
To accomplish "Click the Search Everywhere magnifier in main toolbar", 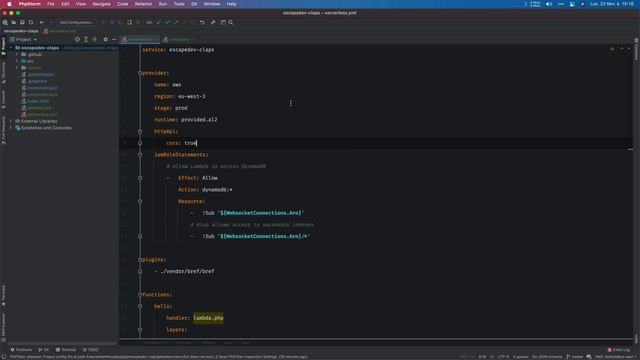I will point(5,22).
